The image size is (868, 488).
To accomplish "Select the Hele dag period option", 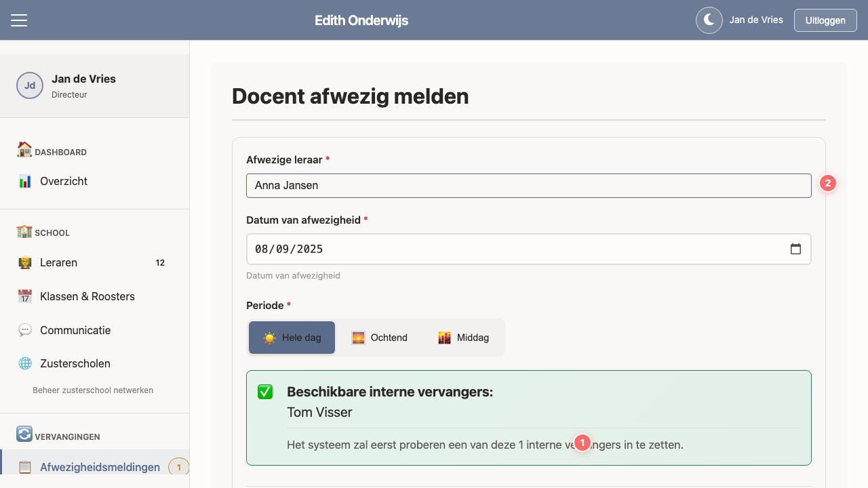I will [x=292, y=338].
